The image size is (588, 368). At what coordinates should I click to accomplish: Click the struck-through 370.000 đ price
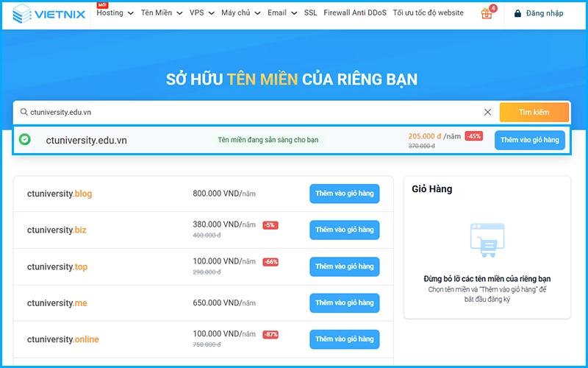421,146
